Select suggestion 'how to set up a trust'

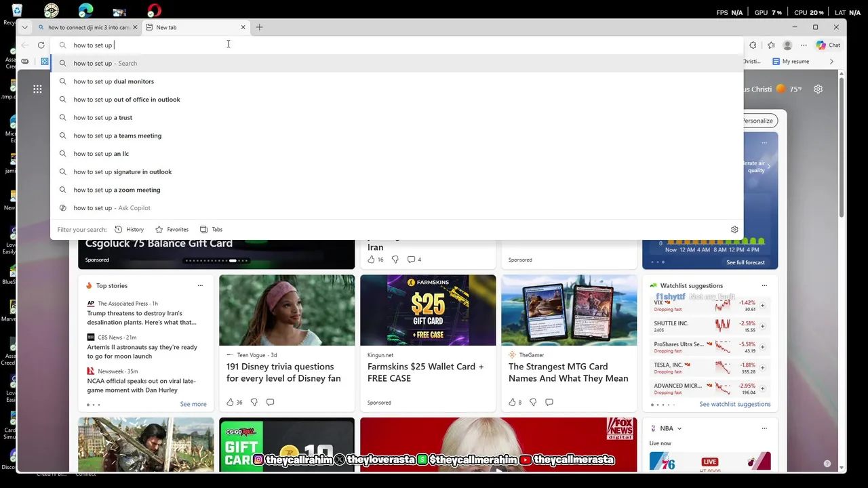[x=397, y=117]
